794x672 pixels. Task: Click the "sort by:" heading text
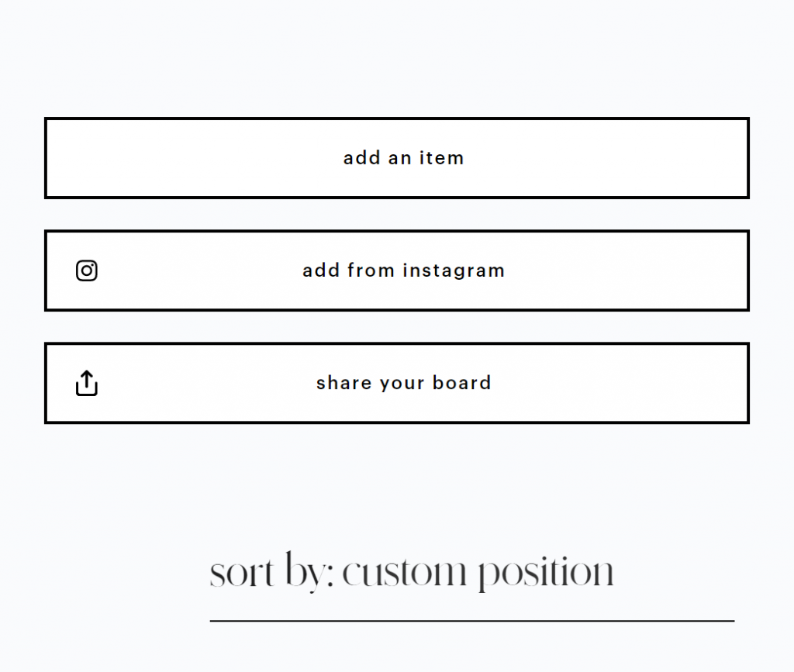pyautogui.click(x=271, y=574)
